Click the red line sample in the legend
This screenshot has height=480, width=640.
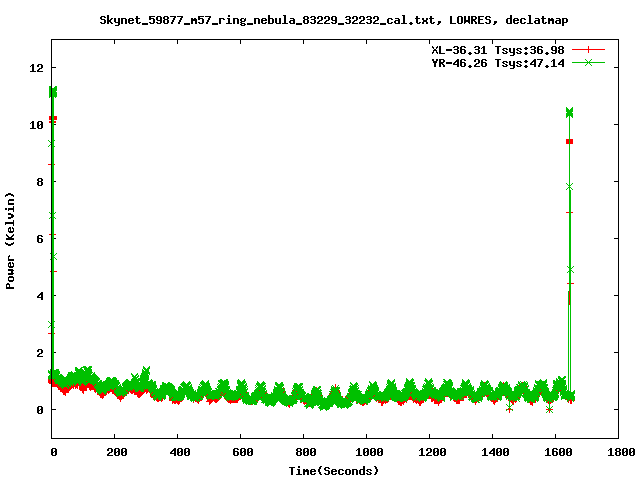point(588,50)
